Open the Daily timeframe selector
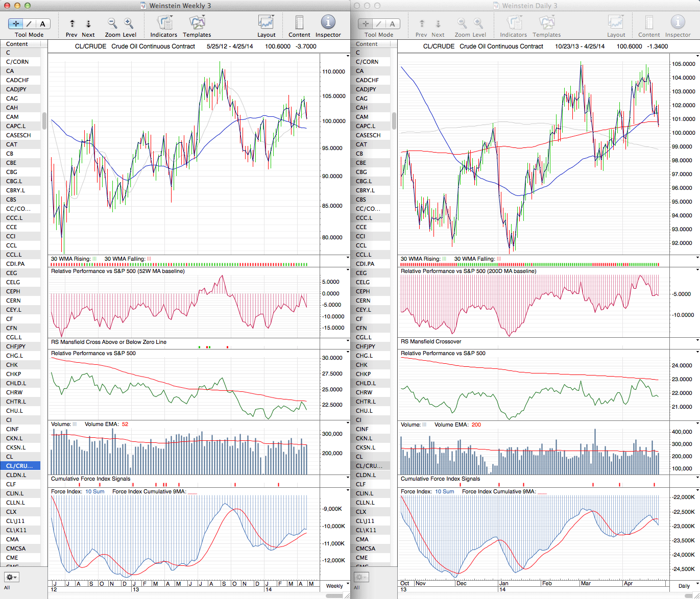The width and height of the screenshot is (700, 599). pyautogui.click(x=687, y=586)
